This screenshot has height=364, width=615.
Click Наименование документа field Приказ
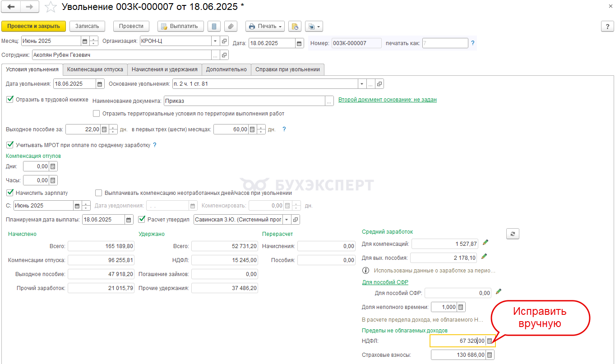pos(245,101)
